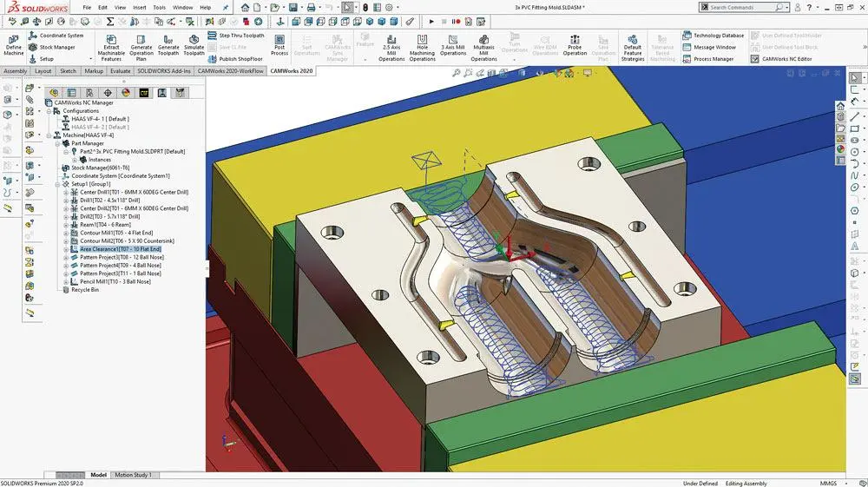Image resolution: width=868 pixels, height=487 pixels.
Task: Click the Options gear icon
Action: click(389, 8)
